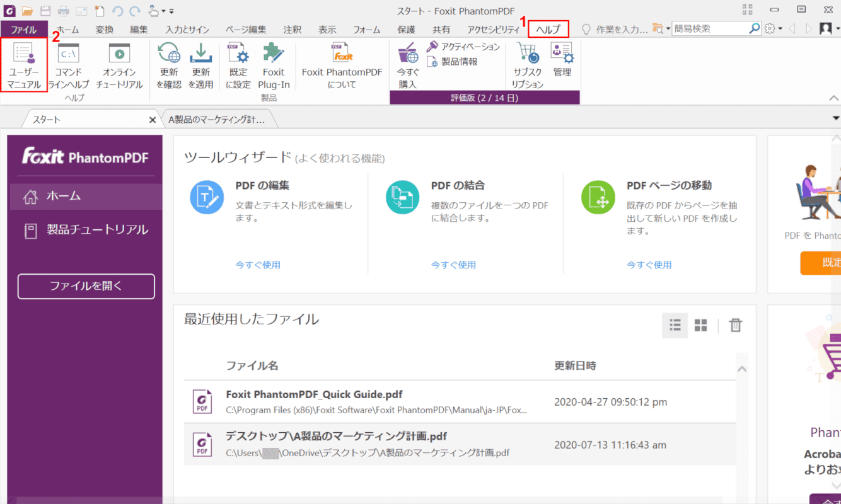Click the quick search (簡易検索) input field

coord(710,28)
